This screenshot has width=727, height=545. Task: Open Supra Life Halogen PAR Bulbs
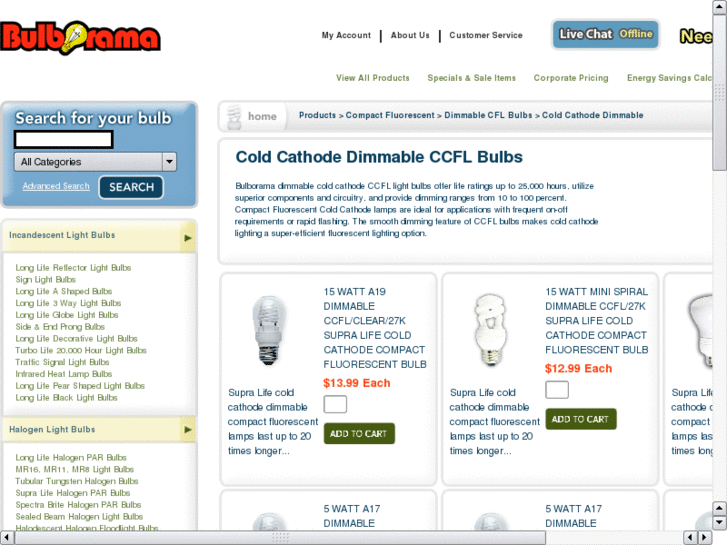point(73,493)
